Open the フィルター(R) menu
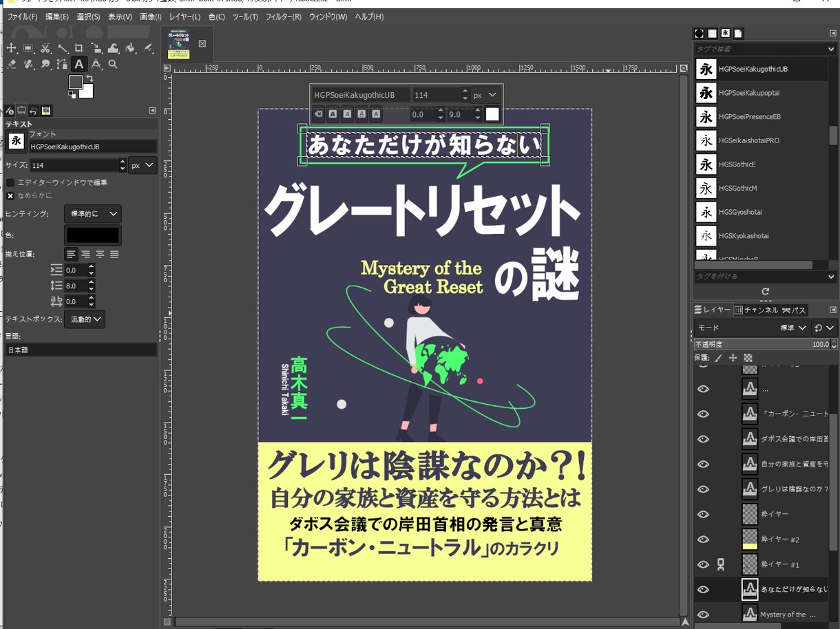Screen dimensions: 840x629 pyautogui.click(x=283, y=17)
